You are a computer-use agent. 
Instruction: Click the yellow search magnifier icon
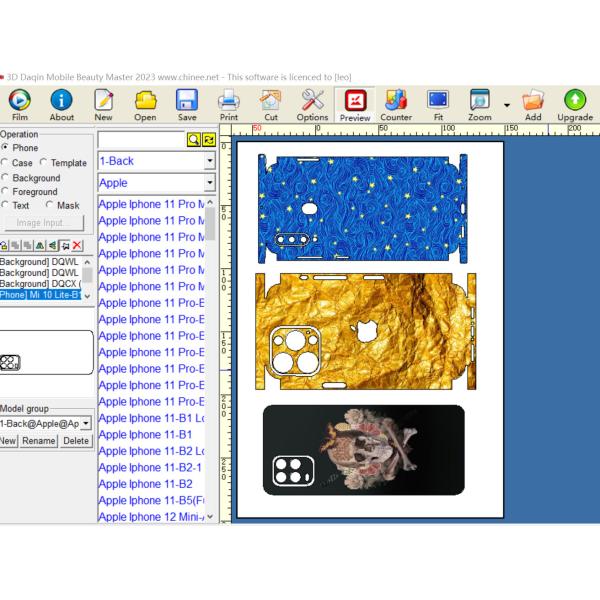[195, 140]
